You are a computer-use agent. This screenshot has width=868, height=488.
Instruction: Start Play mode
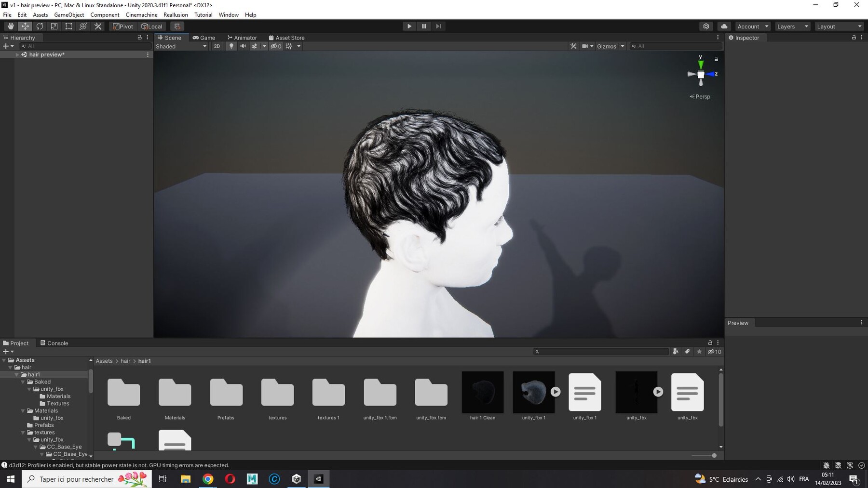point(409,26)
